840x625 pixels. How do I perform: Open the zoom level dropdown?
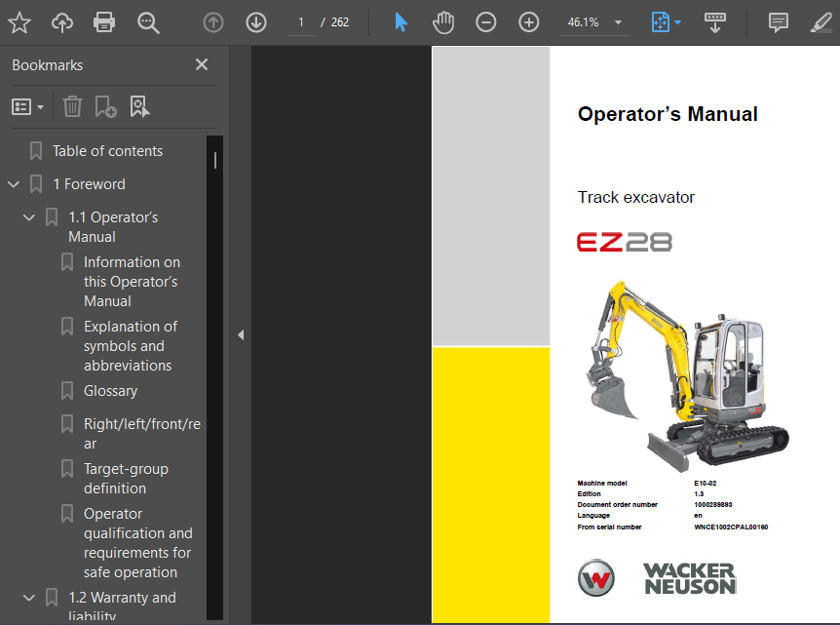click(x=617, y=21)
